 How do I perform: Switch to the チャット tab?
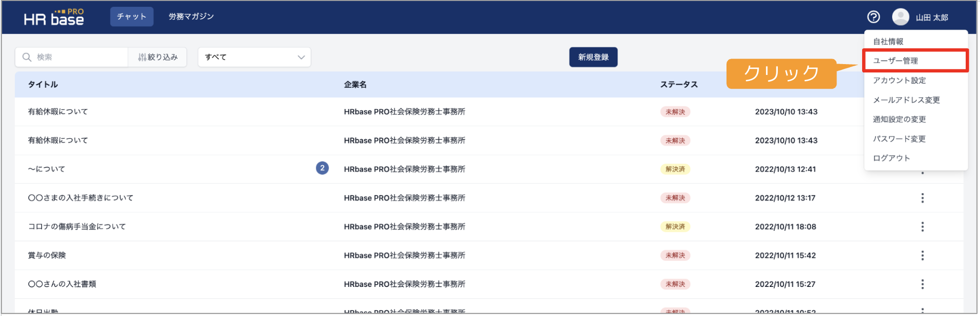(132, 17)
